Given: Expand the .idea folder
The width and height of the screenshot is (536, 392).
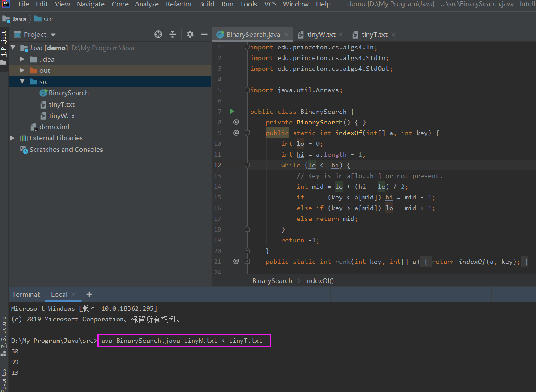Looking at the screenshot, I should (22, 59).
